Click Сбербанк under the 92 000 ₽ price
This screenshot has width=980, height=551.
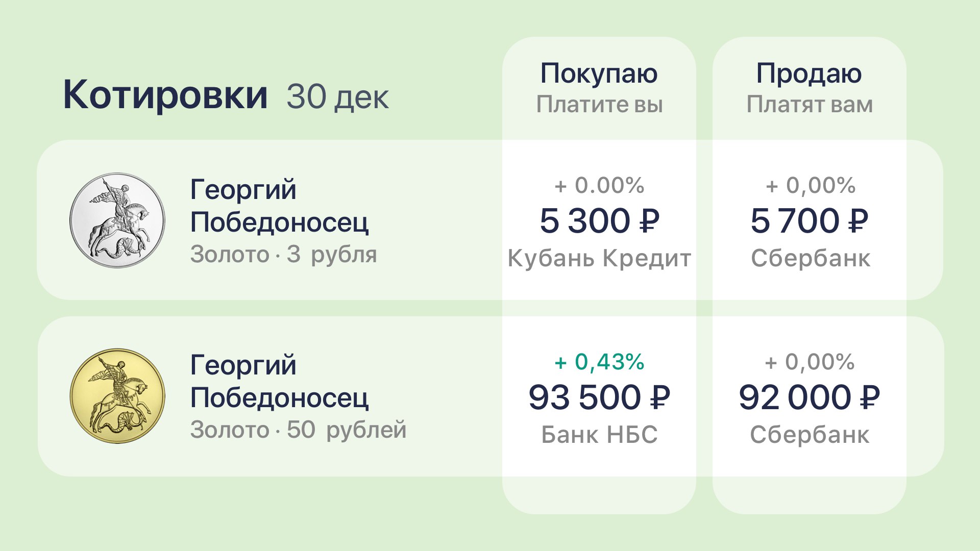pos(809,435)
